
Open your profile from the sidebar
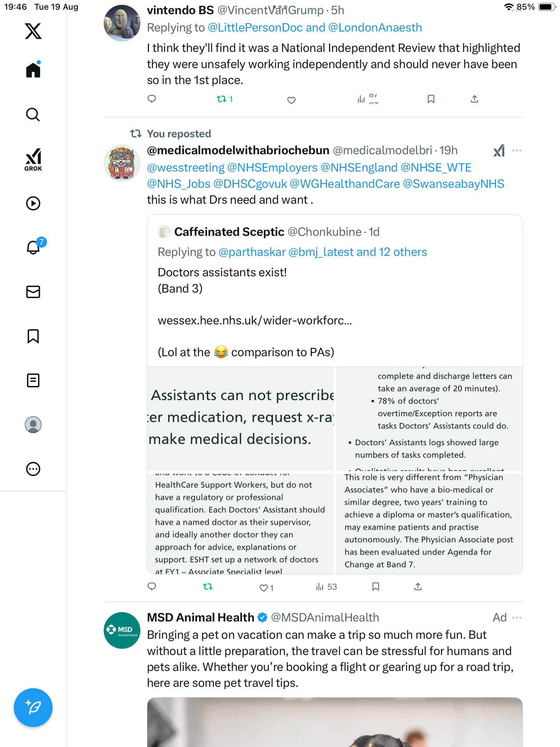click(x=33, y=425)
